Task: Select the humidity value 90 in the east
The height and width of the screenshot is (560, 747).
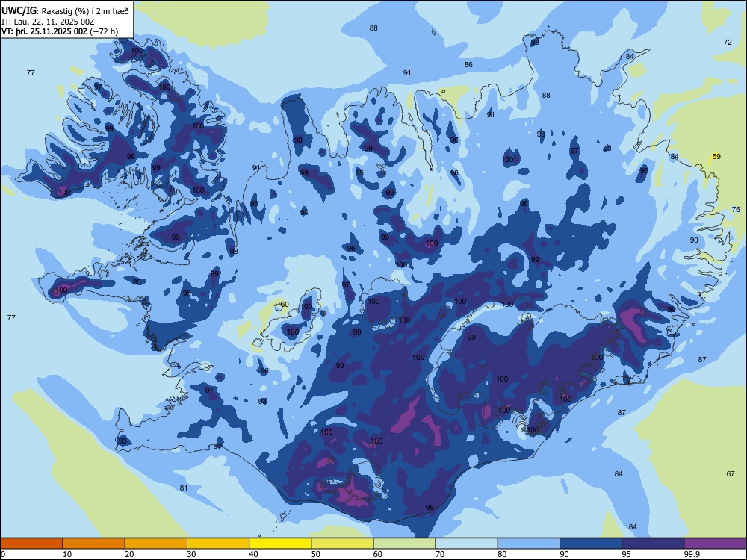Action: click(x=694, y=240)
